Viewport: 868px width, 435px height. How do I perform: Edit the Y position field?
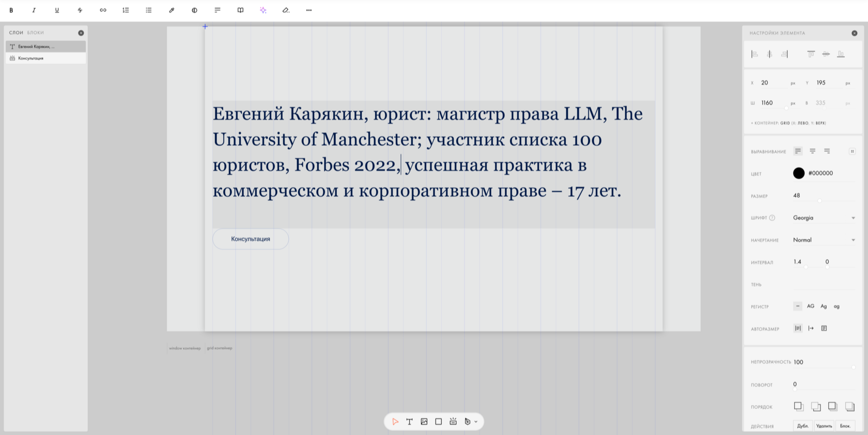click(829, 83)
